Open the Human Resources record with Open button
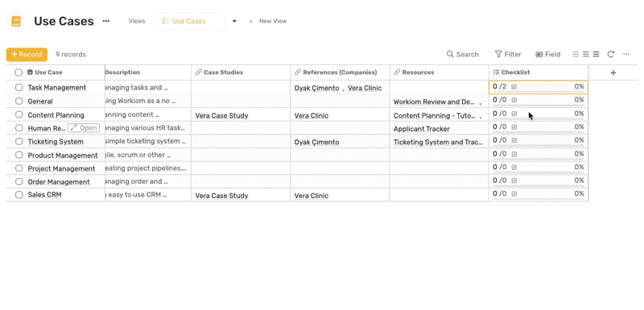This screenshot has width=644, height=310. click(x=84, y=128)
